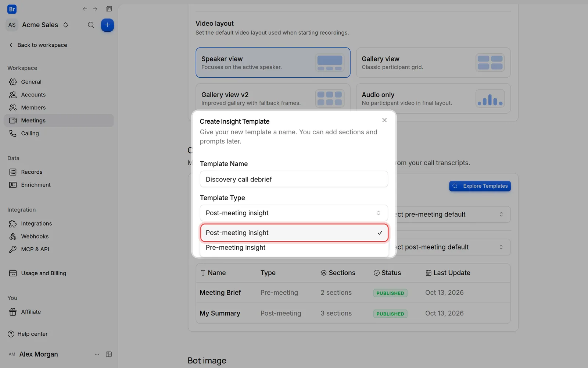Go back to workspace
The width and height of the screenshot is (588, 368).
(38, 45)
